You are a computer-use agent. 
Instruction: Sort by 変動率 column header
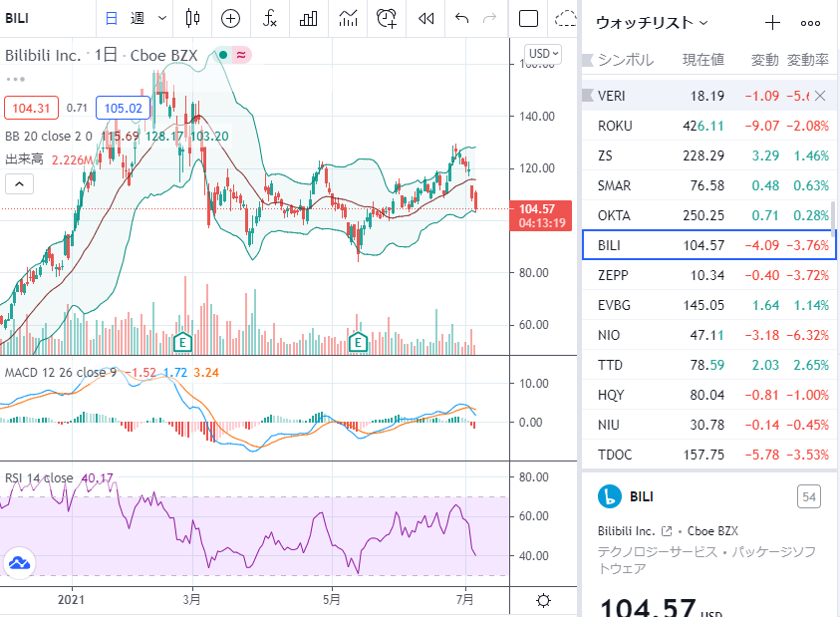tap(808, 60)
